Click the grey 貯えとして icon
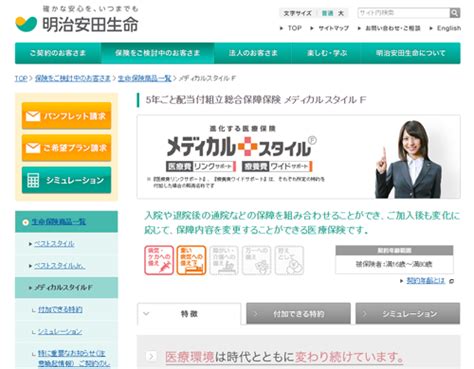 pyautogui.click(x=289, y=260)
